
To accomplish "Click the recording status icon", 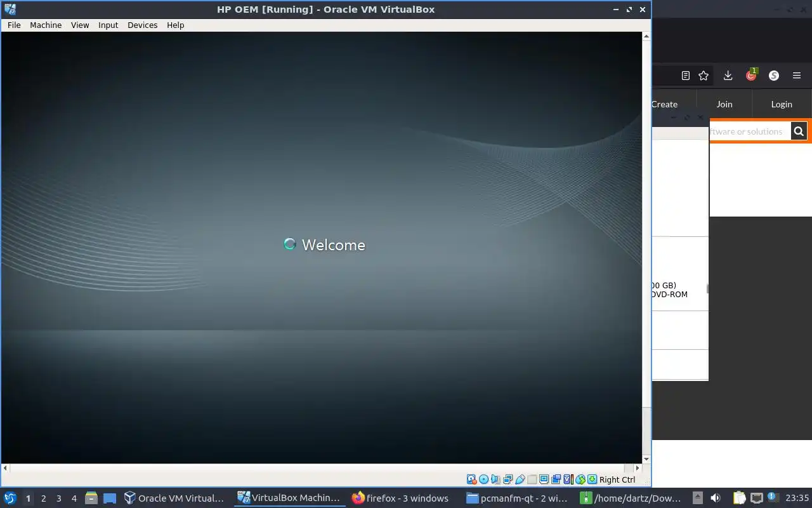I will coord(556,479).
